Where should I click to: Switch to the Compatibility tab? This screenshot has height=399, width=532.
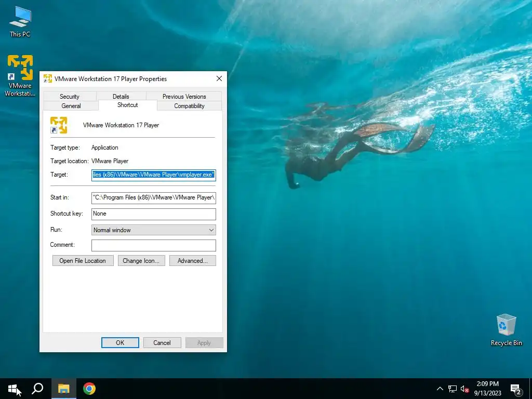coord(189,106)
